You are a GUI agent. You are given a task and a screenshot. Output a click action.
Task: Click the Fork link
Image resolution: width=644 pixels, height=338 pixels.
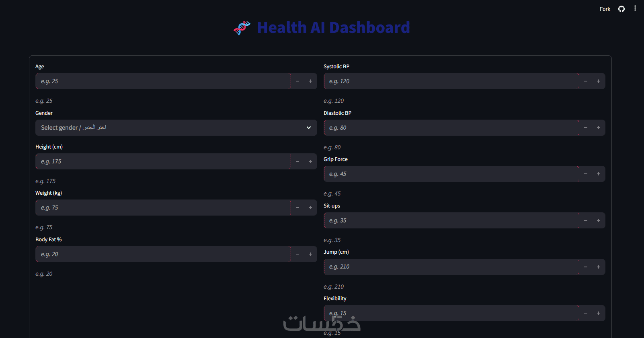tap(605, 9)
